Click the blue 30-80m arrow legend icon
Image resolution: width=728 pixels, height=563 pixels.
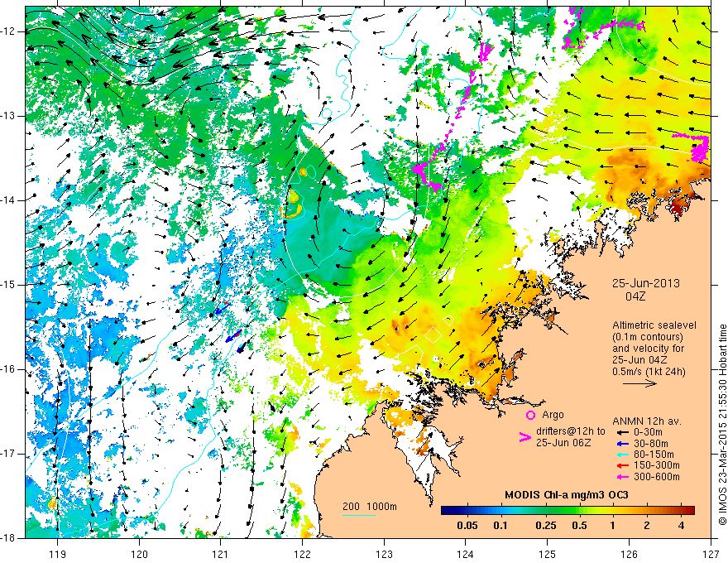click(x=622, y=444)
